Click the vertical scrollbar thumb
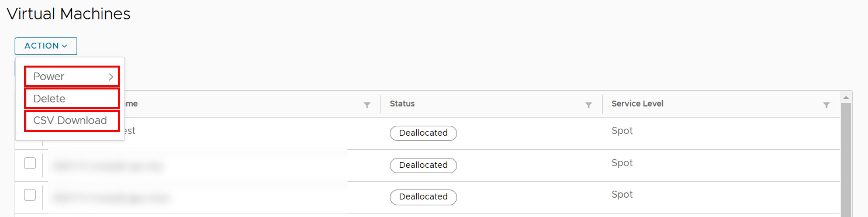 pyautogui.click(x=846, y=159)
